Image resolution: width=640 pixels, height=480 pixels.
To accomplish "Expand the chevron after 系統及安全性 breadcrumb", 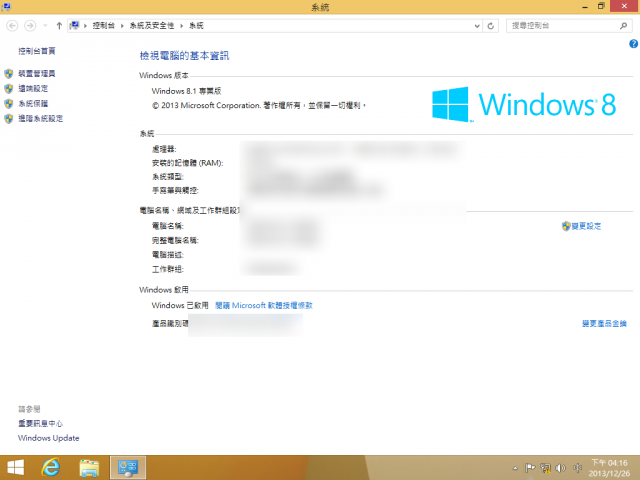I will [x=181, y=26].
